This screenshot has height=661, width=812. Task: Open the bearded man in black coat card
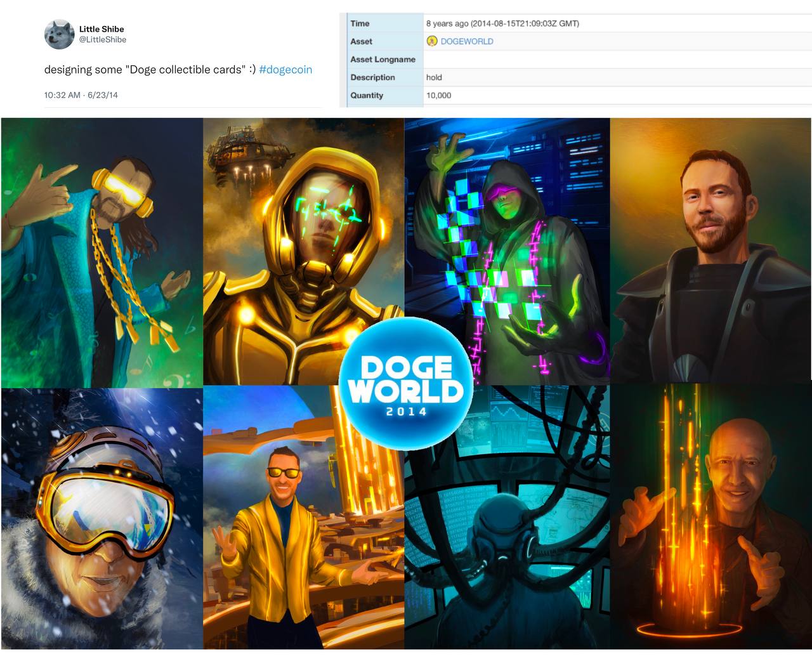pyautogui.click(x=710, y=250)
